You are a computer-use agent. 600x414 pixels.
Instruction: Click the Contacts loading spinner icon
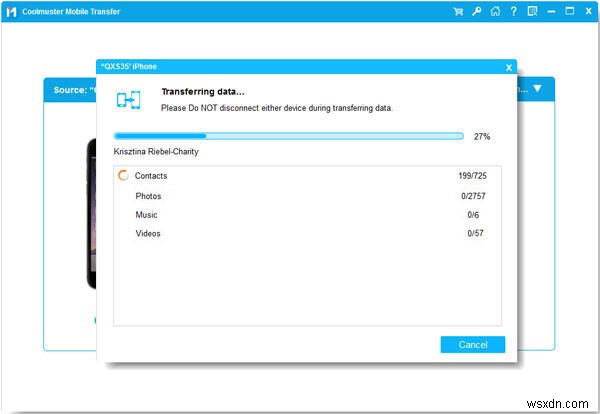tap(123, 175)
